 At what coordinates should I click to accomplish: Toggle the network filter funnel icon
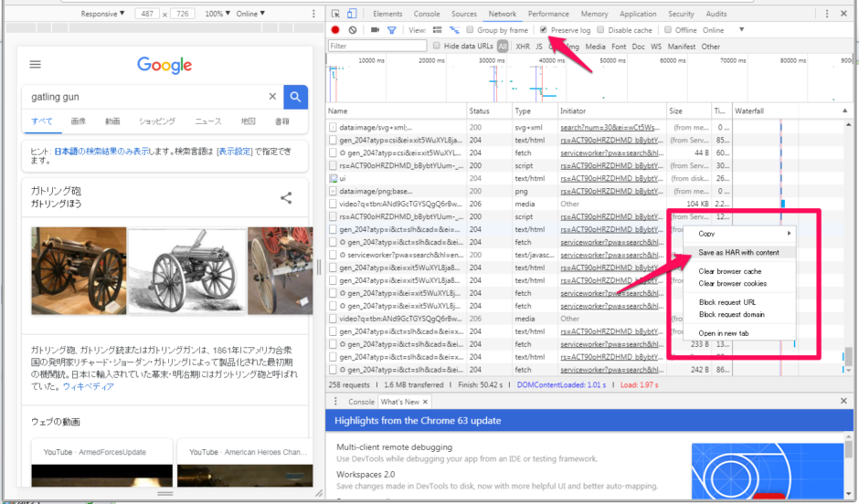[x=391, y=30]
